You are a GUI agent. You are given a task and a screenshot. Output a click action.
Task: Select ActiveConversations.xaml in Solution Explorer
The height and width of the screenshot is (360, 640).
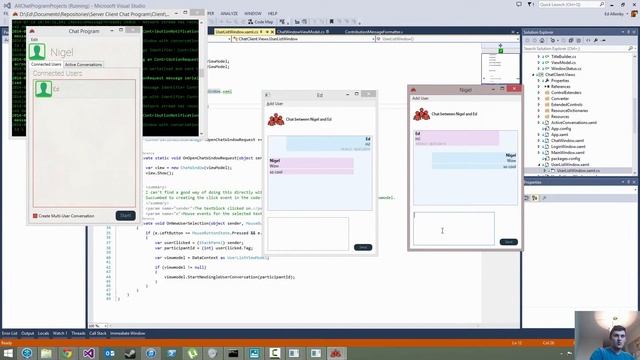pyautogui.click(x=574, y=122)
